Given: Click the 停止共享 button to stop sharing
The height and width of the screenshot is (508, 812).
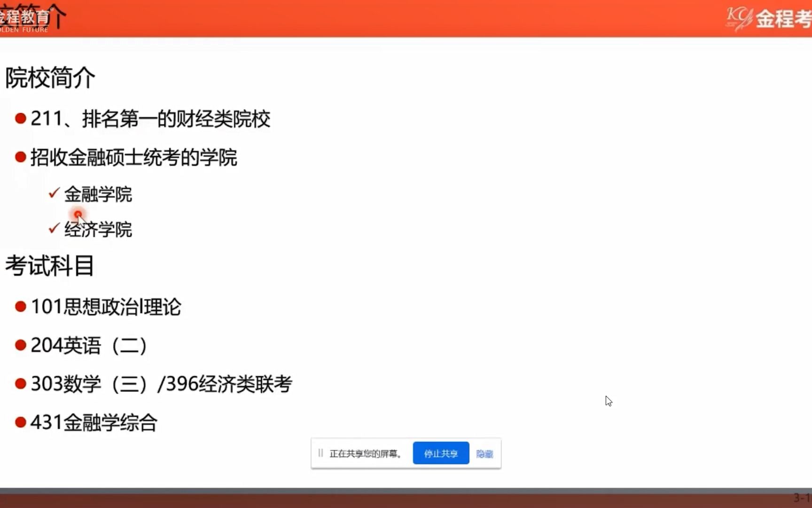Looking at the screenshot, I should click(x=440, y=453).
